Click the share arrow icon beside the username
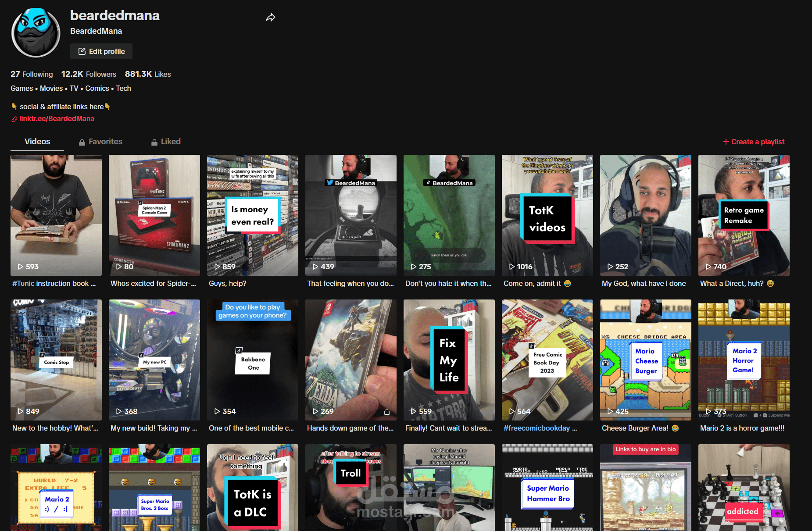This screenshot has height=531, width=812. (x=271, y=18)
